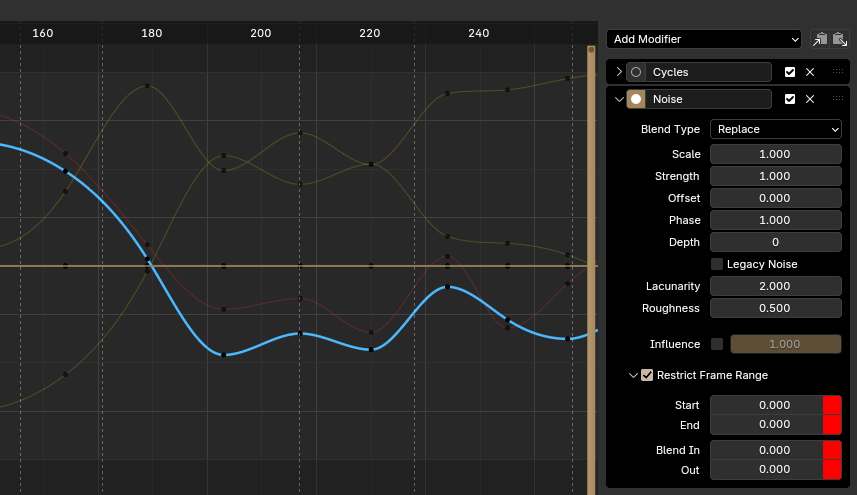
Task: Toggle the Noise modifier enabled checkbox
Action: coord(790,99)
